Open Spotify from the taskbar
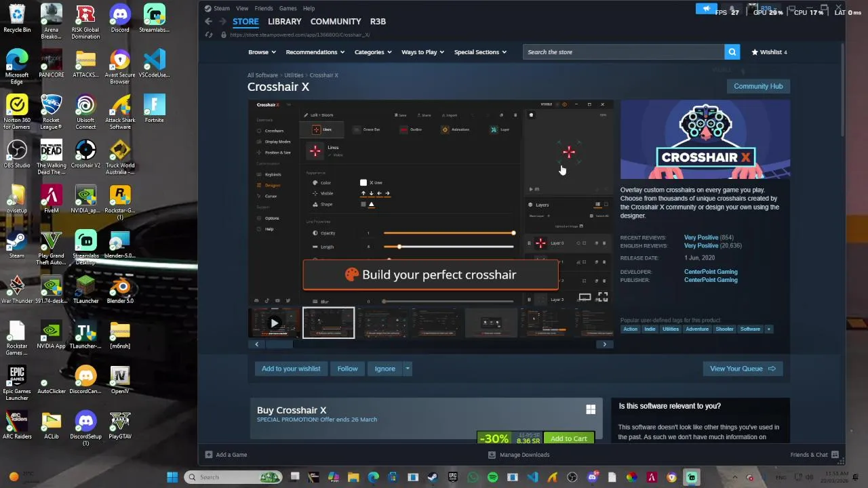 pos(492,477)
